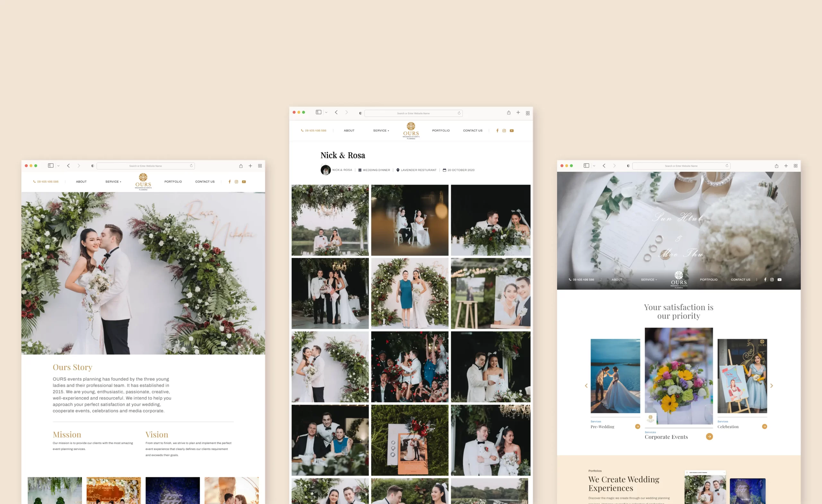Toggle sidebar in the middle browser window

click(x=319, y=112)
